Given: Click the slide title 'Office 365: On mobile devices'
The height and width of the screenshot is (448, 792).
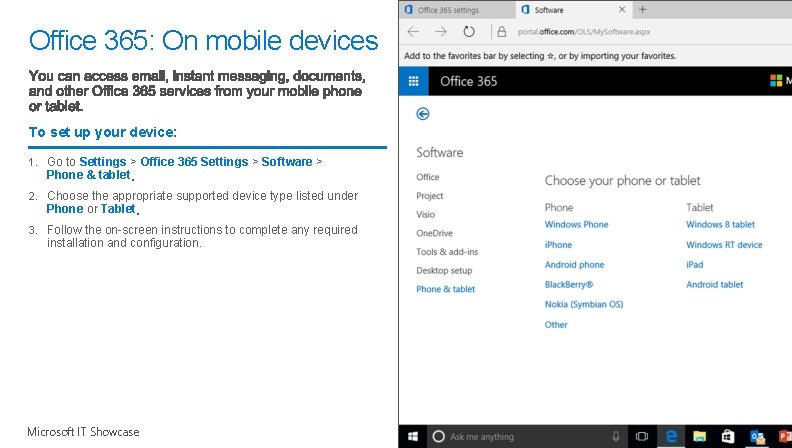Looking at the screenshot, I should [x=203, y=40].
